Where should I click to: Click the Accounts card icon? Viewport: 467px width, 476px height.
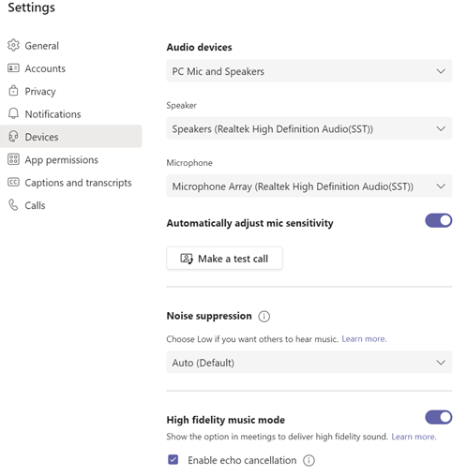pos(13,68)
